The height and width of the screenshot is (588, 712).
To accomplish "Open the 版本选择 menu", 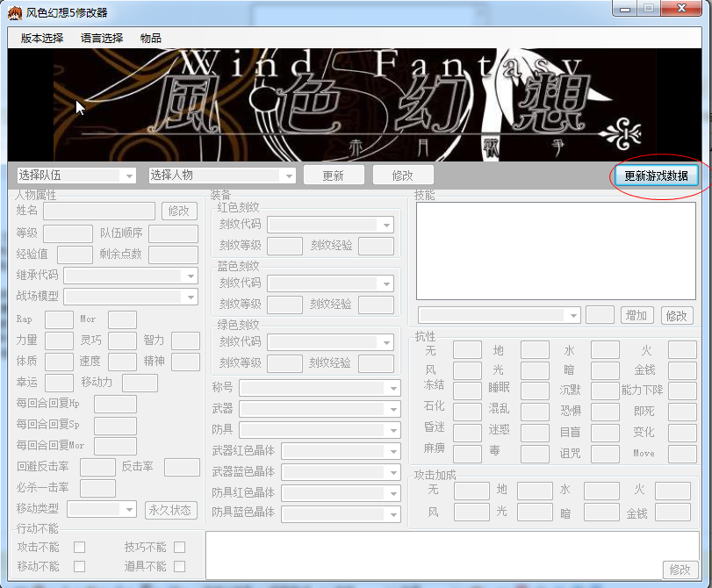I will [x=42, y=38].
